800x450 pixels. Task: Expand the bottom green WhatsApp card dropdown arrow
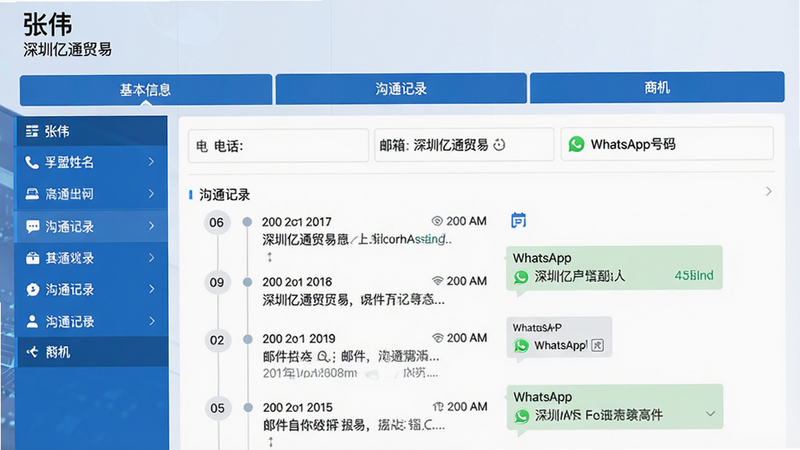click(710, 414)
